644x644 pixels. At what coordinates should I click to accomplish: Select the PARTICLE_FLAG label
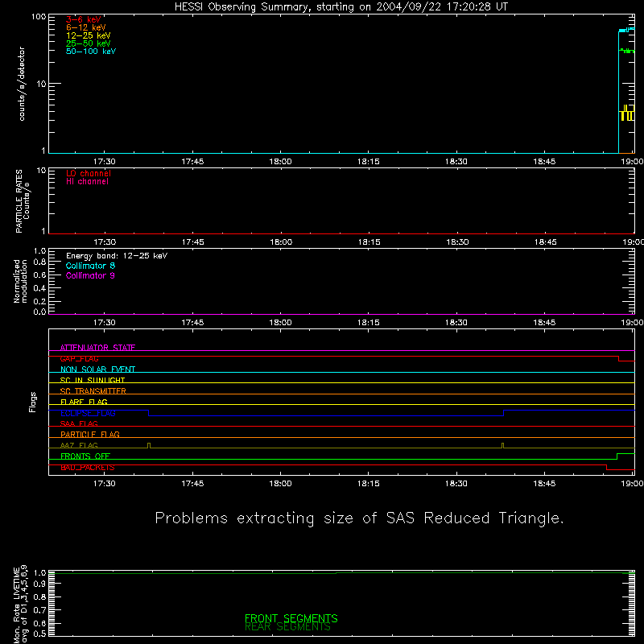coord(90,434)
